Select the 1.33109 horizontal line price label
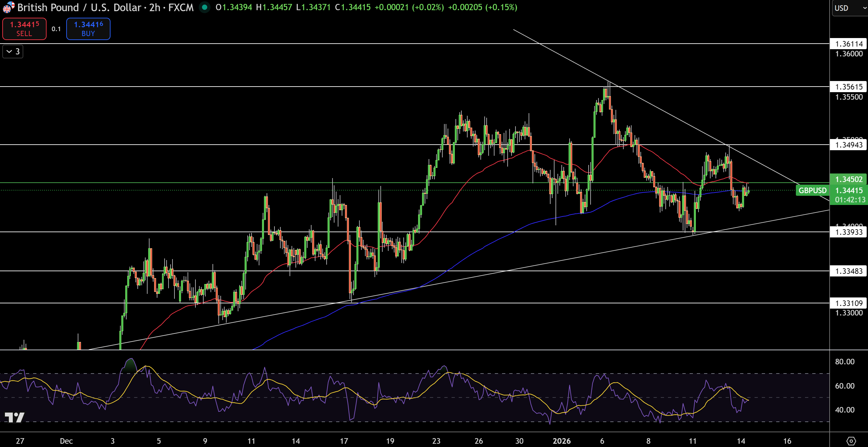 coord(848,303)
